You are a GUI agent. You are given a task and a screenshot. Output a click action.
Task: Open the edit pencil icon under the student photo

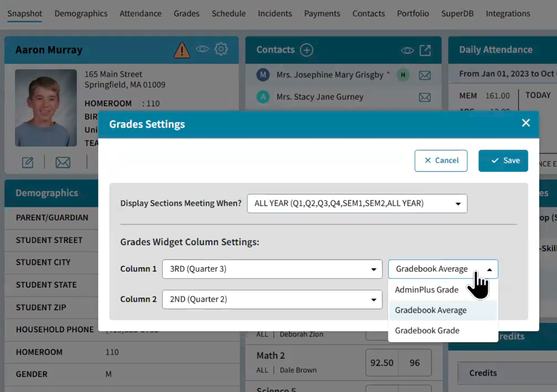click(x=28, y=162)
